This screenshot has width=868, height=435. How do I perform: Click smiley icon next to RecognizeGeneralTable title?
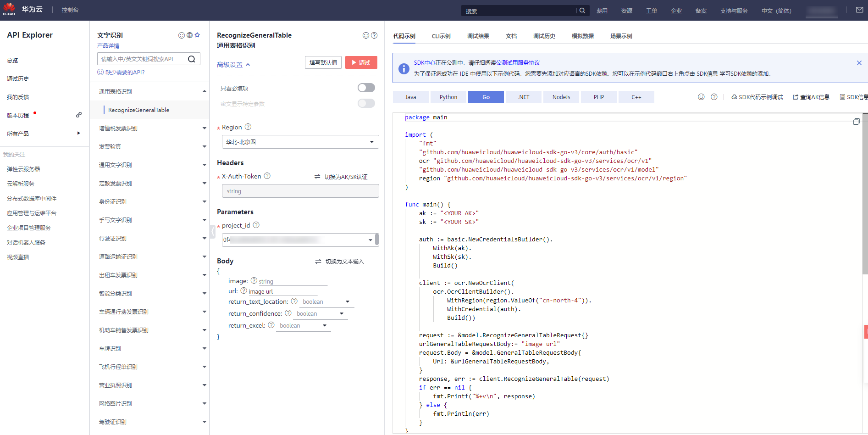(366, 35)
